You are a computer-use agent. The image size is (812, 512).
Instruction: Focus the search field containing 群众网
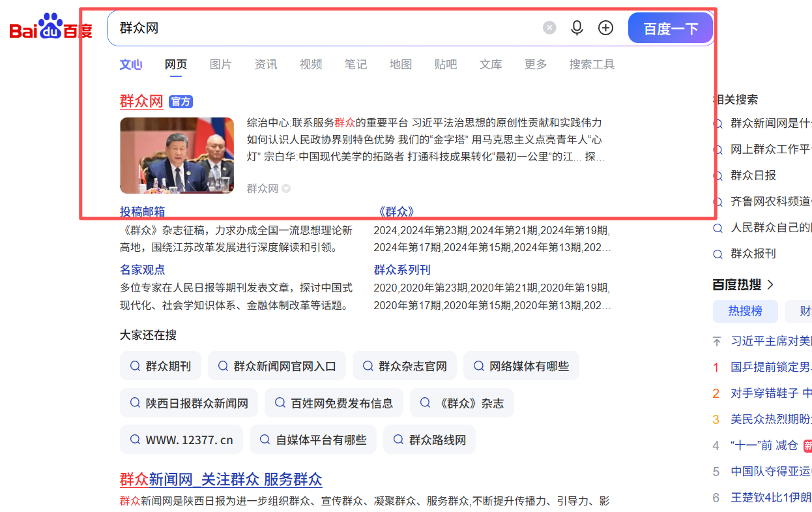[326, 28]
